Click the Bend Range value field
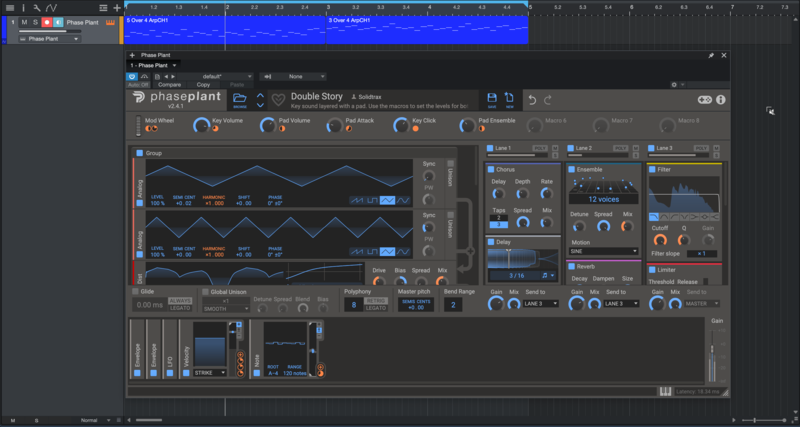The image size is (800, 427). [x=452, y=304]
